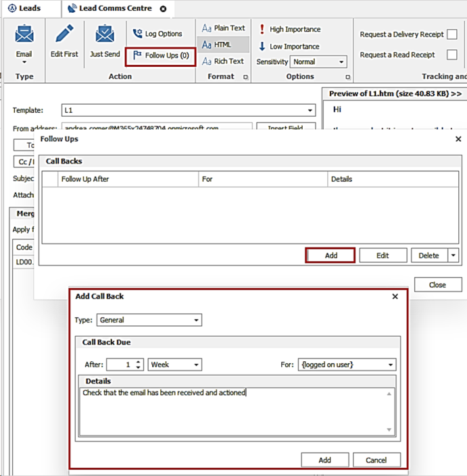Image resolution: width=467 pixels, height=476 pixels.
Task: Enable Request a Read Receipt checkbox
Action: click(x=451, y=55)
